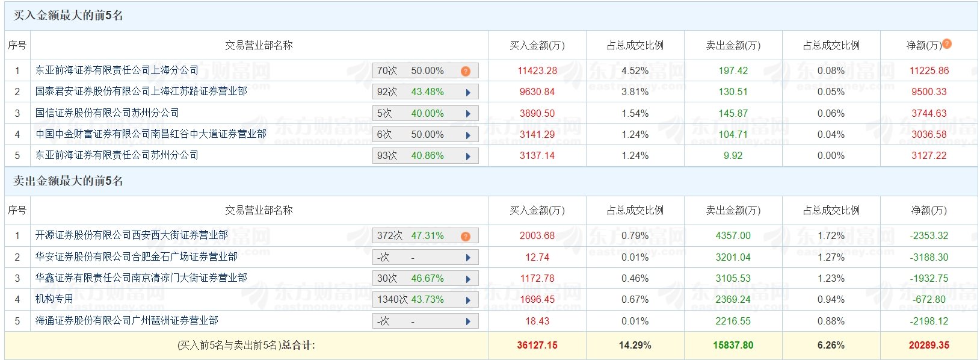
Task: Expand the arrow in the 6次 50.00% box
Action: [x=468, y=135]
